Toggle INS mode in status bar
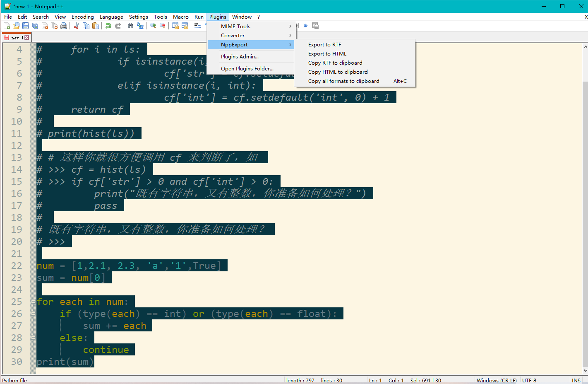Screen dimensions: 588x384 coord(576,380)
